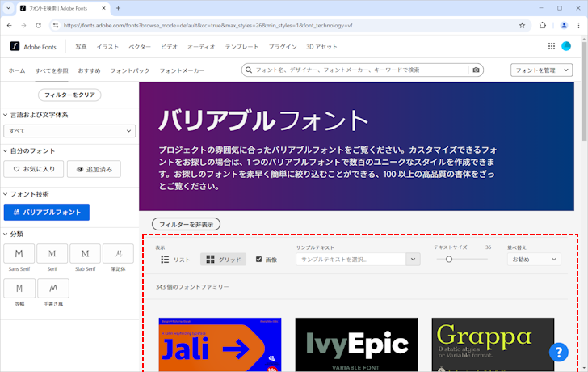Open 写真 in the Adobe Stock menu

point(81,47)
